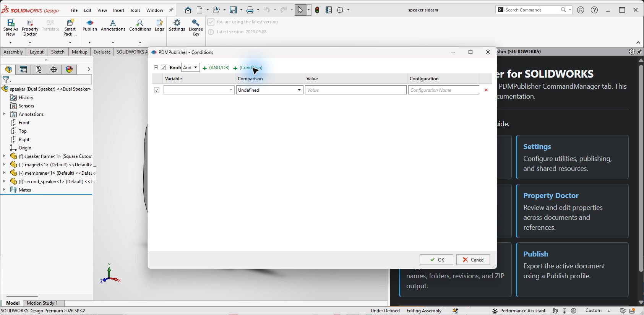Click the Rebuild traffic light icon
The width and height of the screenshot is (644, 315).
(317, 10)
